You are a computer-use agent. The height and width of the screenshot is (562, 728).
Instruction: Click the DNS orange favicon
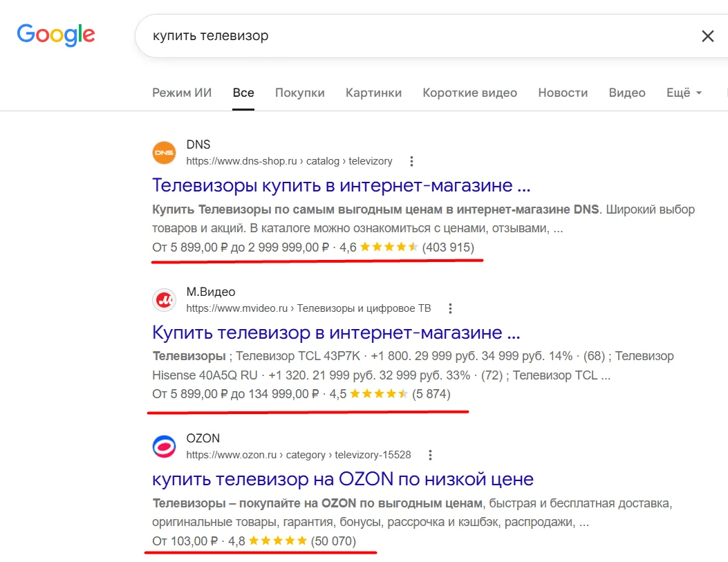pos(165,153)
